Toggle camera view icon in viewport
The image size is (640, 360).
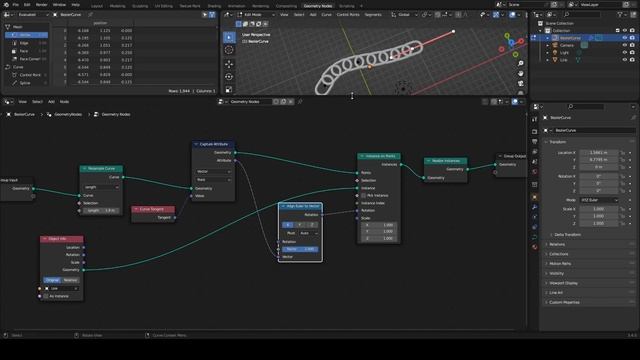pyautogui.click(x=521, y=83)
